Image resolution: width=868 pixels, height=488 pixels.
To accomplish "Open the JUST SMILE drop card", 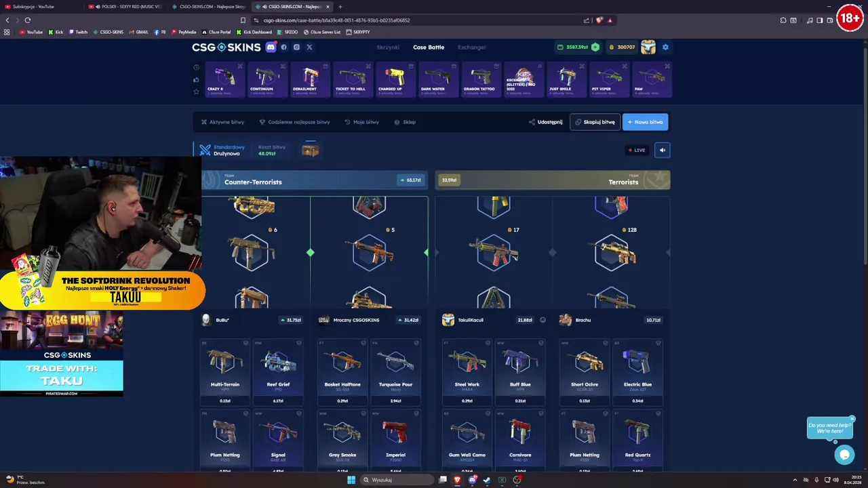I will (x=566, y=79).
